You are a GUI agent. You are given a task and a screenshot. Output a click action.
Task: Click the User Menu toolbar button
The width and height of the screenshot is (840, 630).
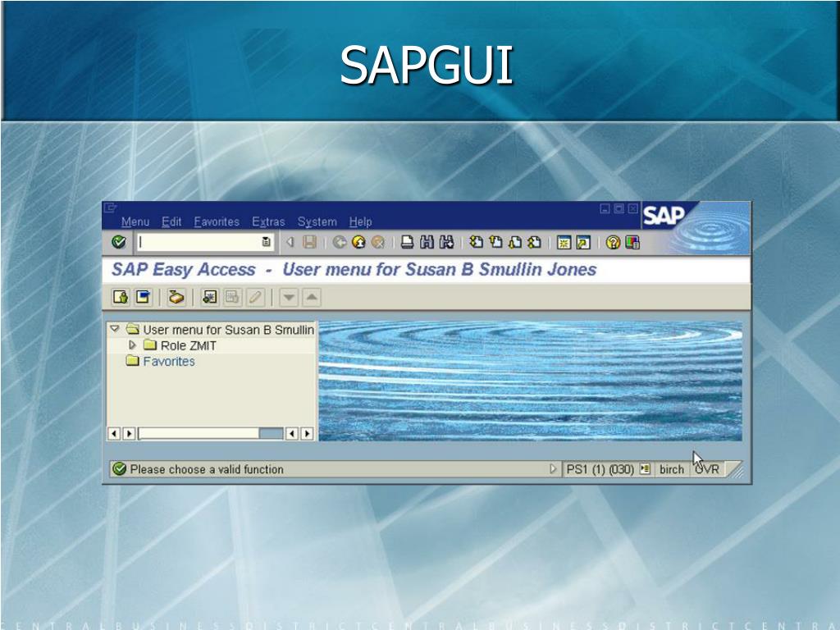pos(121,297)
